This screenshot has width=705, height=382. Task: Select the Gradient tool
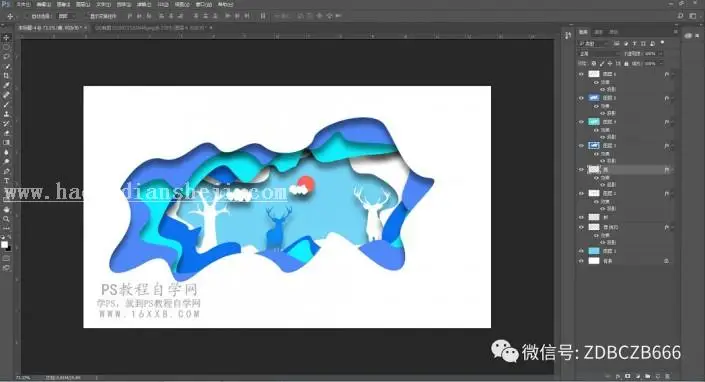6,142
